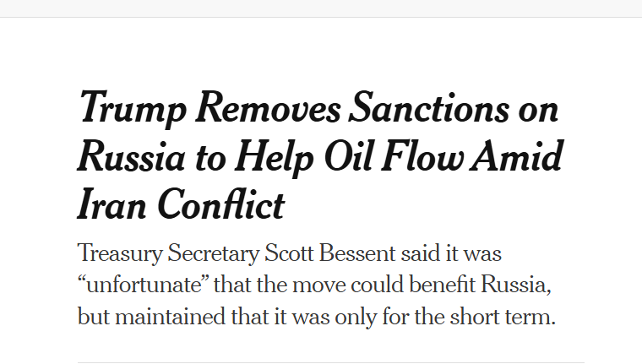The height and width of the screenshot is (364, 642).
Task: Click "maintained" in the summary's last line
Action: [x=171, y=318]
